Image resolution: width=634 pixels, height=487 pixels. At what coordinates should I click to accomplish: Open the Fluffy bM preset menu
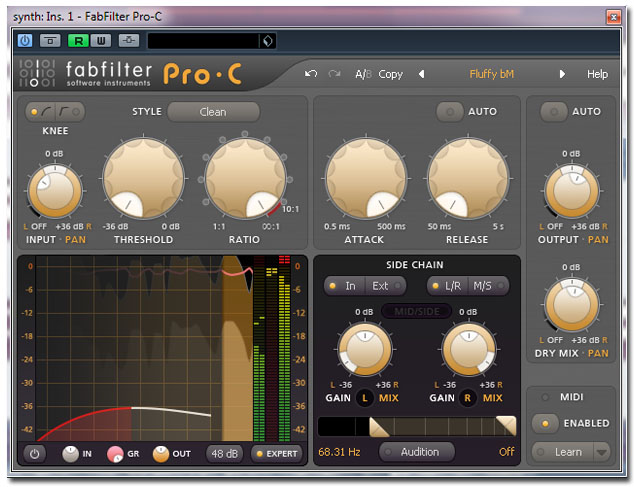(491, 74)
